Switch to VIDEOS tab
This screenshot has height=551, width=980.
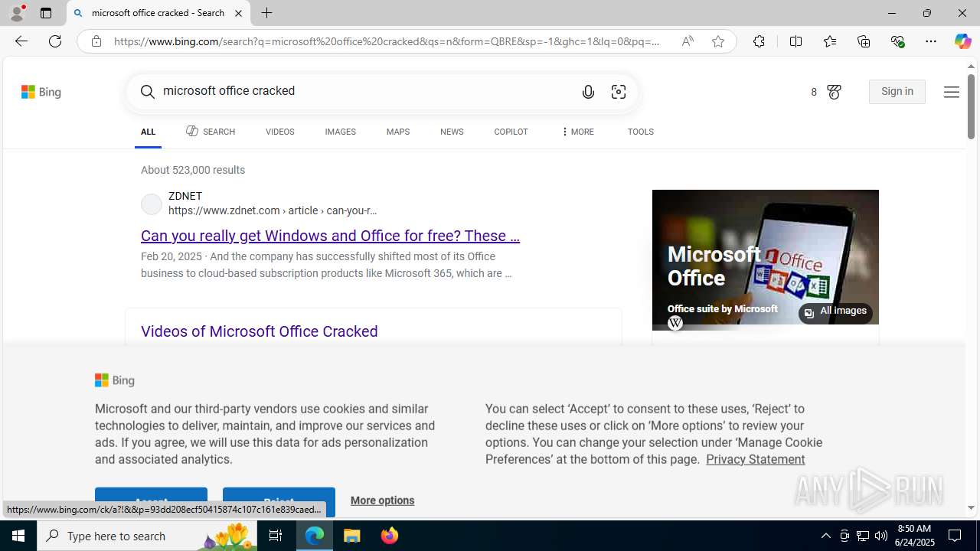pyautogui.click(x=279, y=132)
